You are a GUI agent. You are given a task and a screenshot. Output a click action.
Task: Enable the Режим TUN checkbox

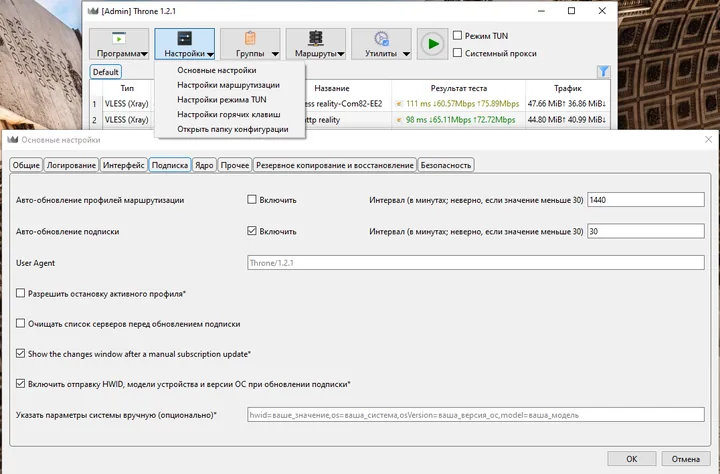[457, 35]
